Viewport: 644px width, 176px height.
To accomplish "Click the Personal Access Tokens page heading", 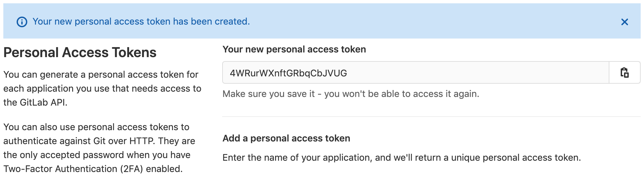I will click(80, 52).
